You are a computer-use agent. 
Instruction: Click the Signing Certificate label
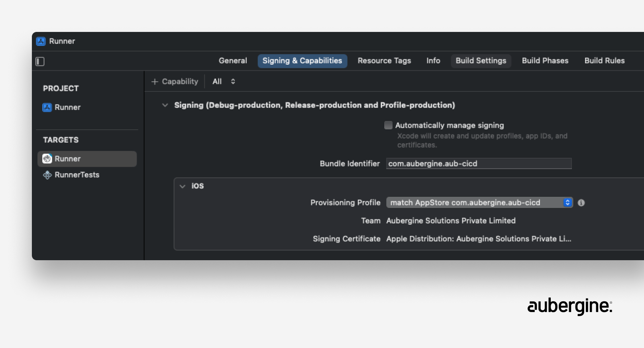click(x=346, y=239)
